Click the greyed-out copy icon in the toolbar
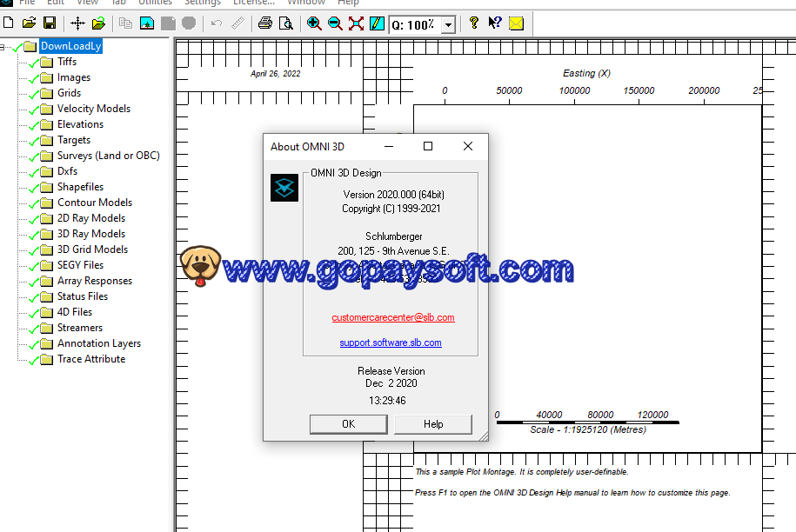The height and width of the screenshot is (532, 796). (x=125, y=23)
